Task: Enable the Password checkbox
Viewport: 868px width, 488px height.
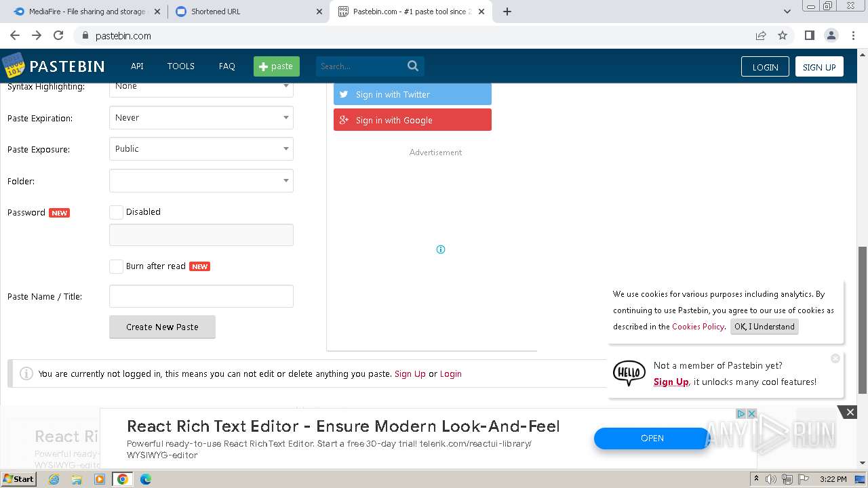Action: 116,212
